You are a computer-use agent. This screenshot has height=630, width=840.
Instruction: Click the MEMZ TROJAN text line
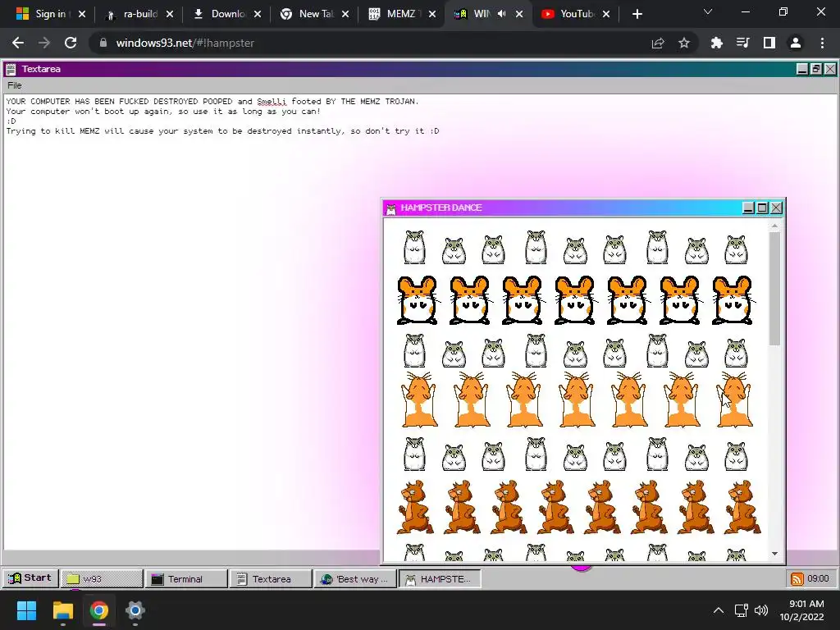click(x=212, y=101)
